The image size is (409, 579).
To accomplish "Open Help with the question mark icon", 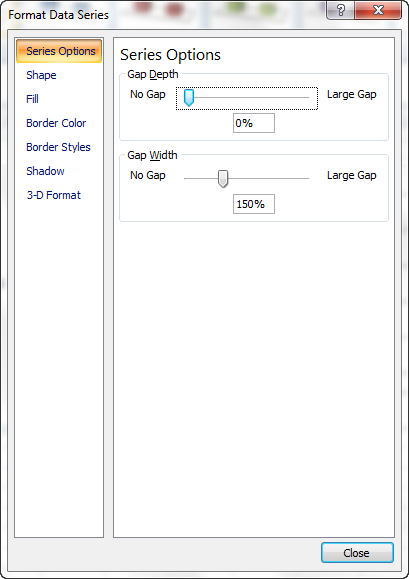I will click(x=340, y=10).
